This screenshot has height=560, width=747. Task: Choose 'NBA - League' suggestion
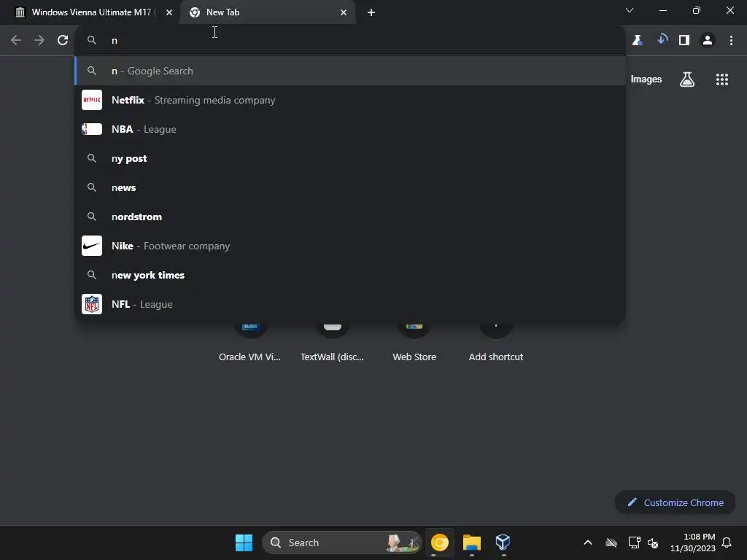(x=350, y=129)
